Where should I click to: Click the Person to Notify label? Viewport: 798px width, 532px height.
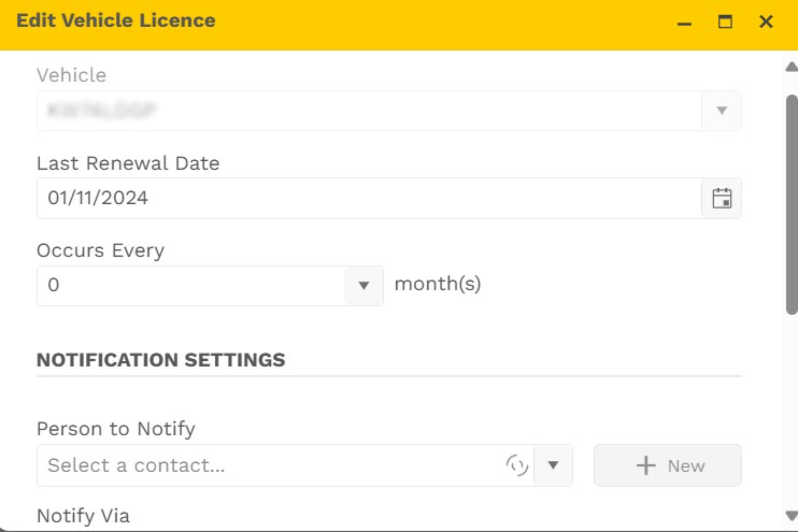116,429
